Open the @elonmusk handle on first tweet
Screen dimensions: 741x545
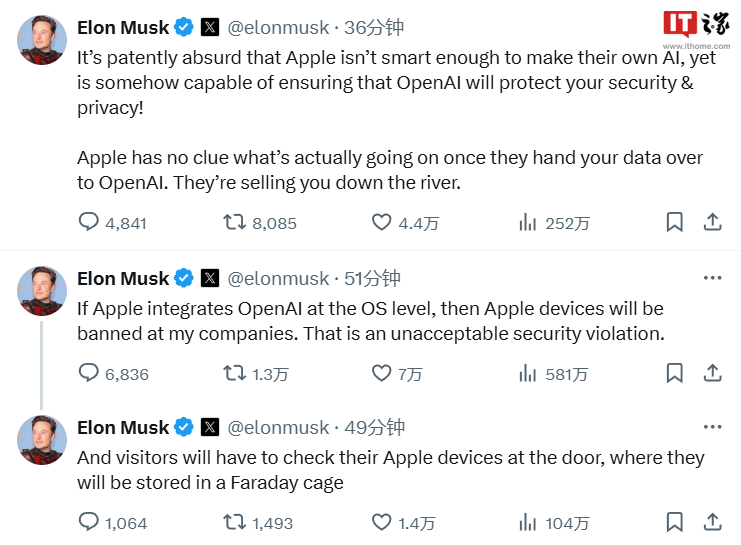click(x=278, y=27)
